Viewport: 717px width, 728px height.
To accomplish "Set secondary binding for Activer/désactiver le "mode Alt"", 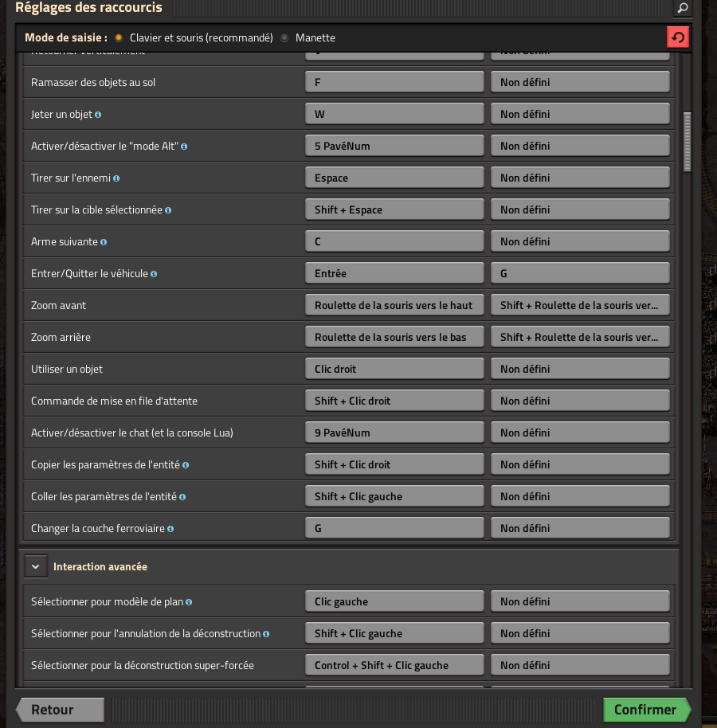I will (x=580, y=146).
